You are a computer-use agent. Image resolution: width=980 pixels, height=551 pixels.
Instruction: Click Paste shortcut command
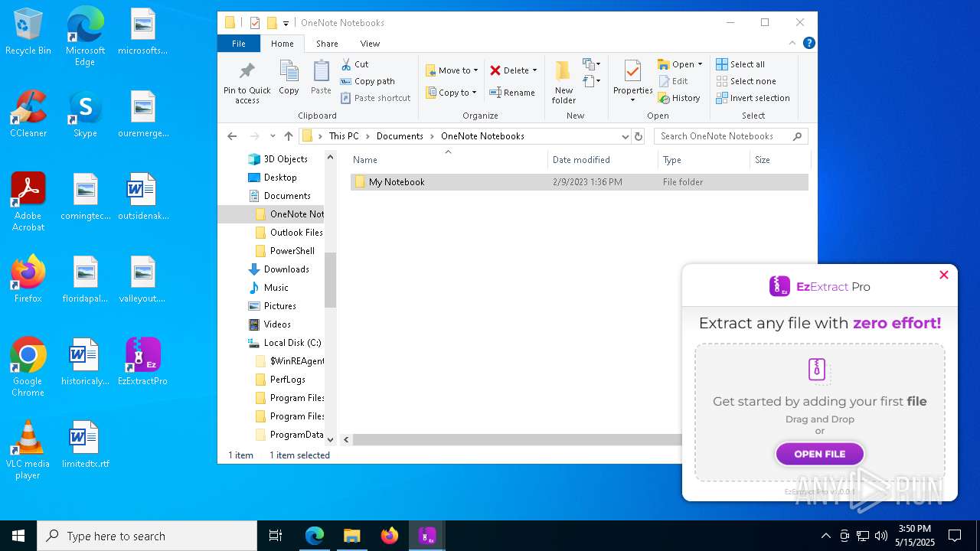375,98
